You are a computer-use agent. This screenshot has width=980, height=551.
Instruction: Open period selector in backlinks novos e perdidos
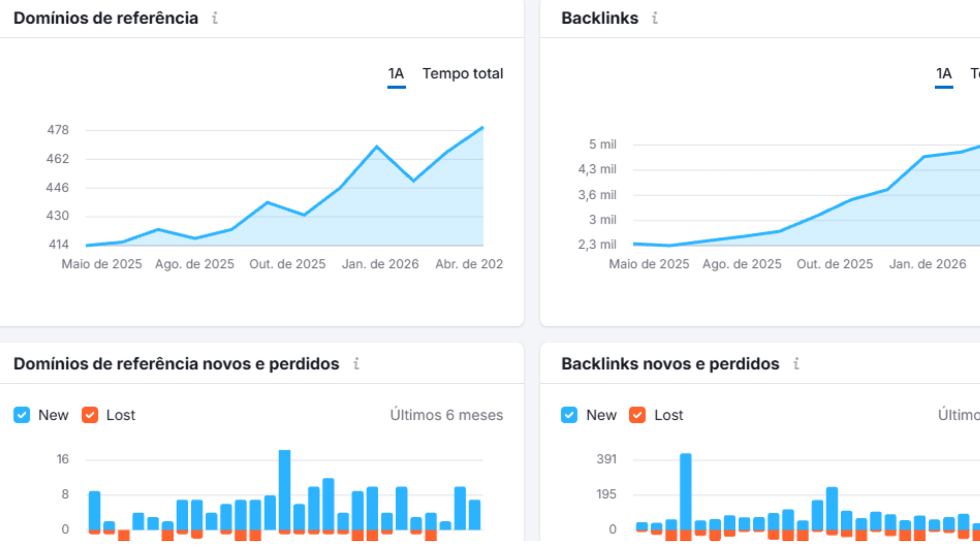(959, 415)
